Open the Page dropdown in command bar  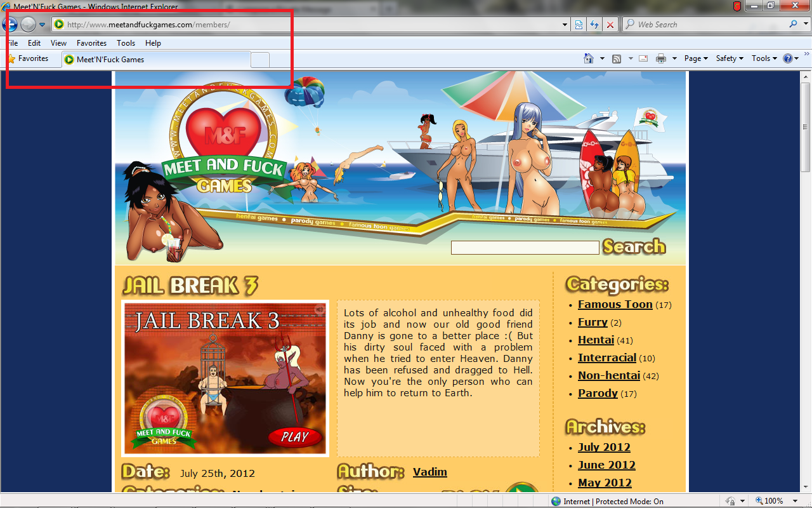click(x=696, y=58)
